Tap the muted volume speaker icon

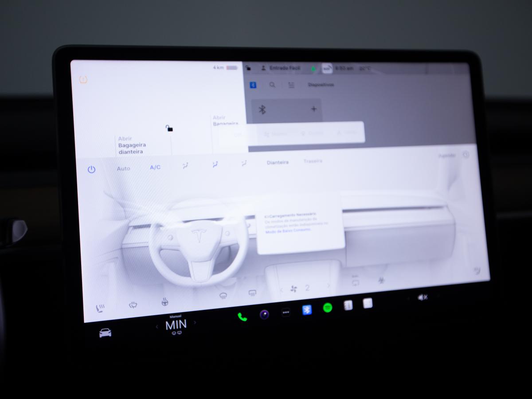422,297
